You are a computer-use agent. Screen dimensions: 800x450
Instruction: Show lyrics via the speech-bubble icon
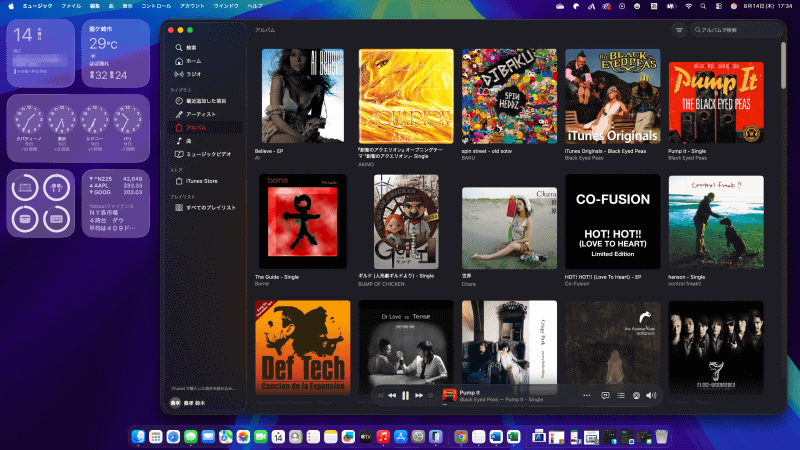click(605, 395)
